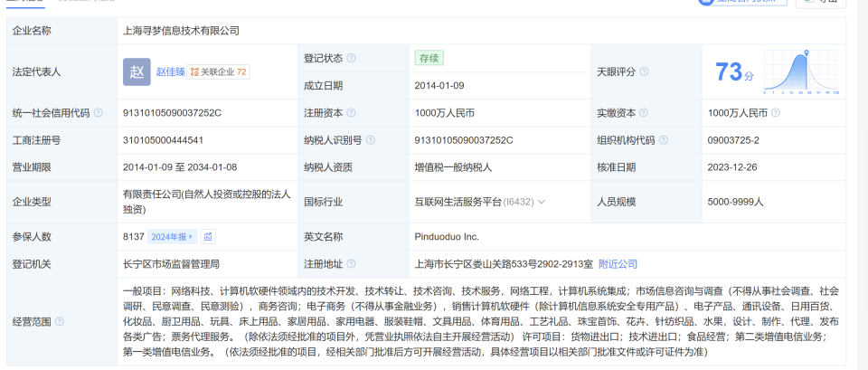Click address 上海市长宁区娄山关路533号2902-2913室
The width and height of the screenshot is (868, 370).
pos(504,264)
